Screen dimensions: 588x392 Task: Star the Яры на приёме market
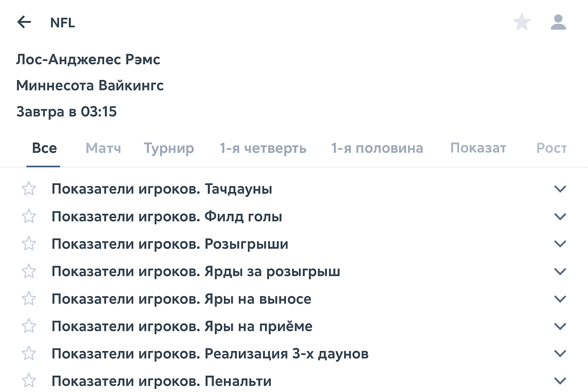[x=29, y=326]
